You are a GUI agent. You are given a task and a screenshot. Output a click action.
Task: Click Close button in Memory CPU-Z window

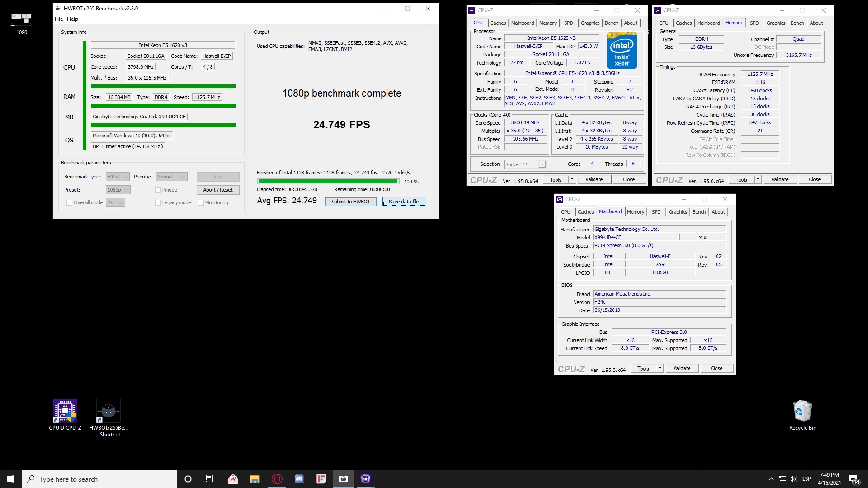pyautogui.click(x=814, y=180)
